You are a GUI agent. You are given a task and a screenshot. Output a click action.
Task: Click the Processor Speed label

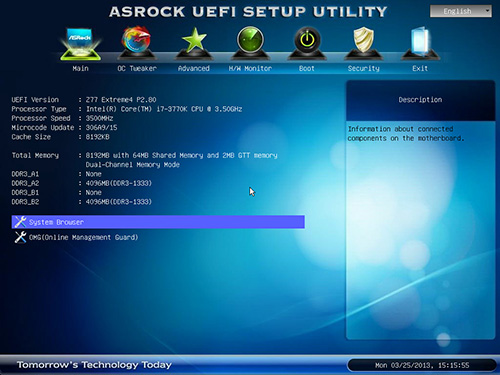point(41,118)
